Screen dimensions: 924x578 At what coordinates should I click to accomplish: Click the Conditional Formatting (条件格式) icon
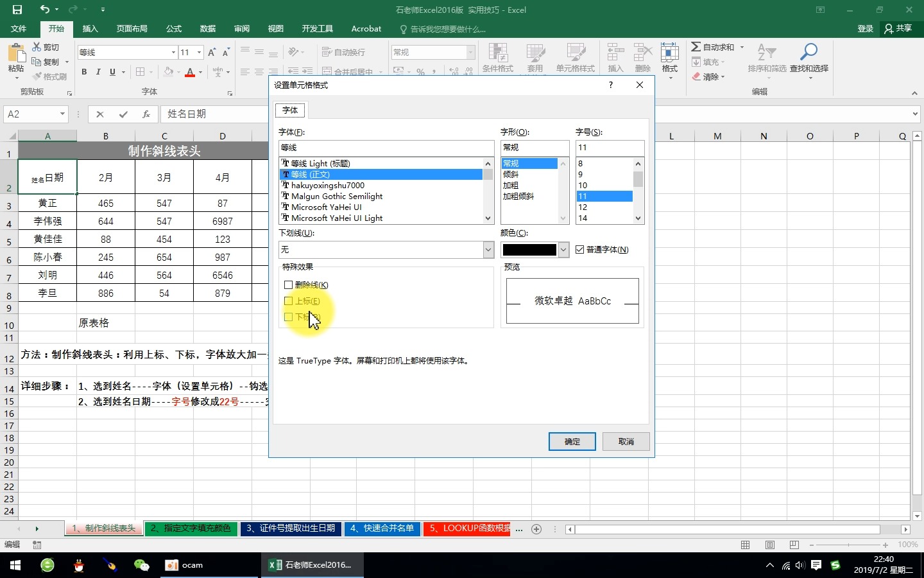(497, 58)
